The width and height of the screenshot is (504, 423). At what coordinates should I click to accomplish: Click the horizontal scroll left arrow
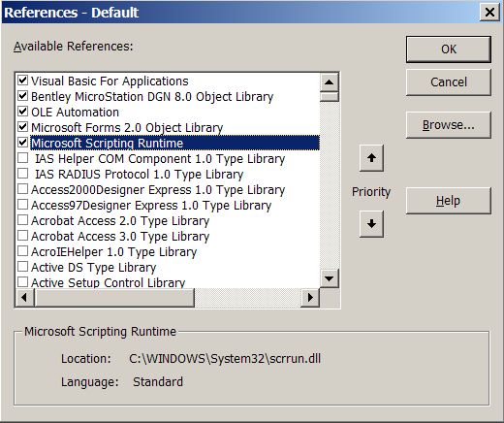[x=24, y=297]
